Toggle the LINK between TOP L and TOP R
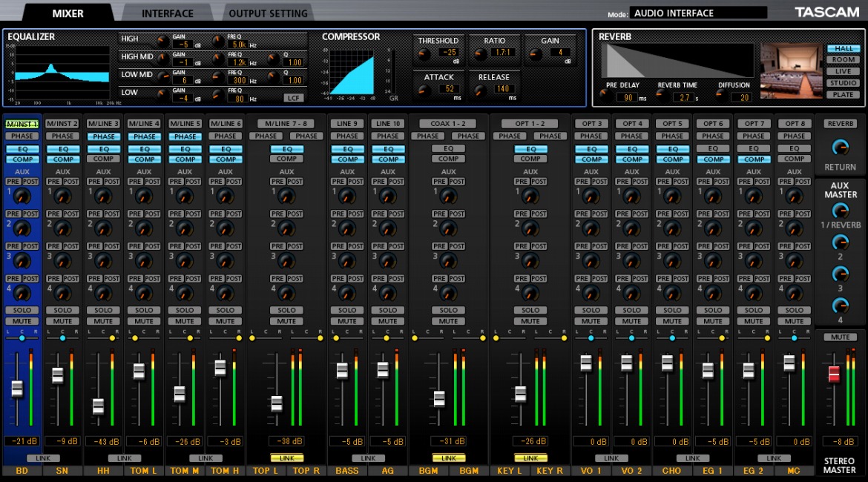The image size is (868, 482). click(x=286, y=458)
